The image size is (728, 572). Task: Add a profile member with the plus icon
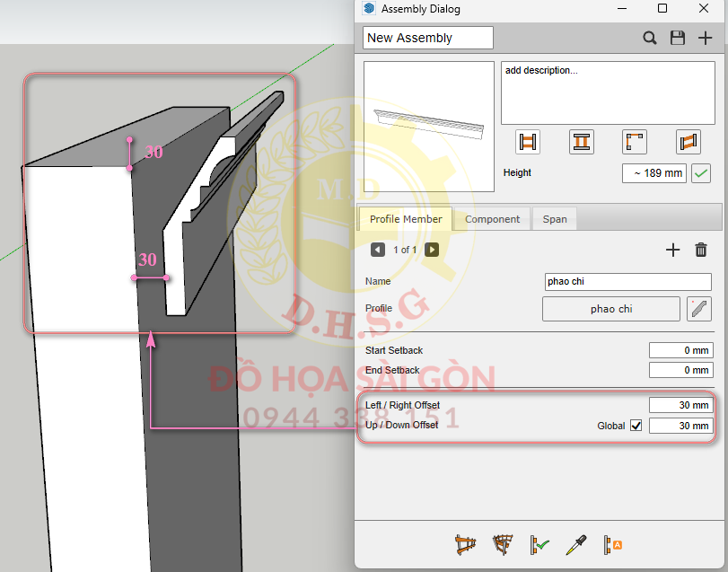point(672,250)
